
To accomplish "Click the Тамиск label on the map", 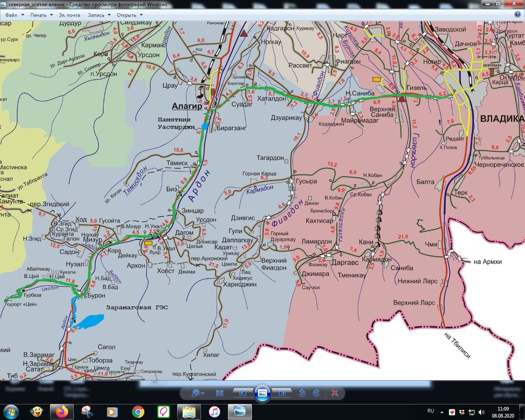I will [177, 163].
